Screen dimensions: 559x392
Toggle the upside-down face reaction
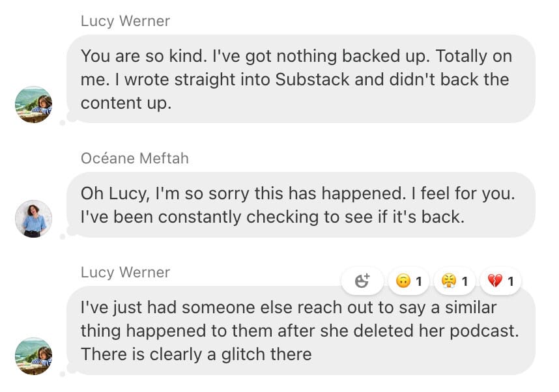(408, 281)
